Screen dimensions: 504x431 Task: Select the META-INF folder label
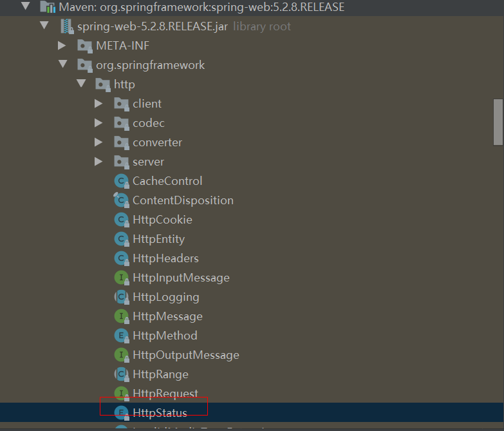123,46
